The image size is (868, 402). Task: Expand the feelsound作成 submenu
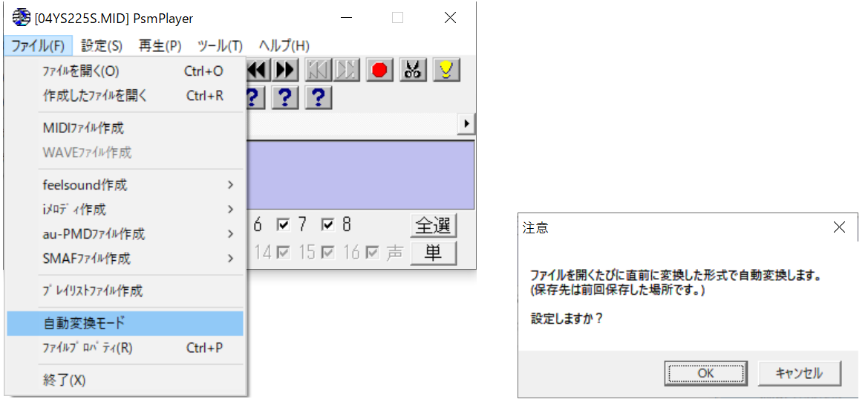pyautogui.click(x=125, y=185)
